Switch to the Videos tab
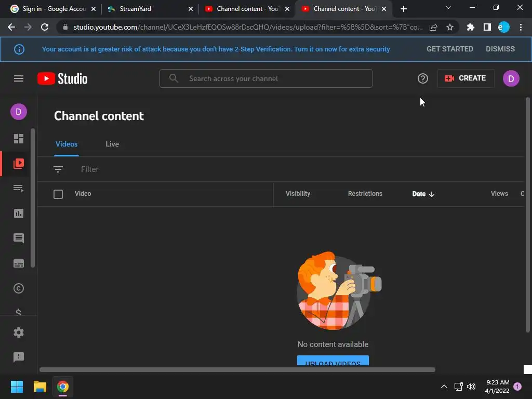Screen dimensions: 532x399 pos(66,144)
